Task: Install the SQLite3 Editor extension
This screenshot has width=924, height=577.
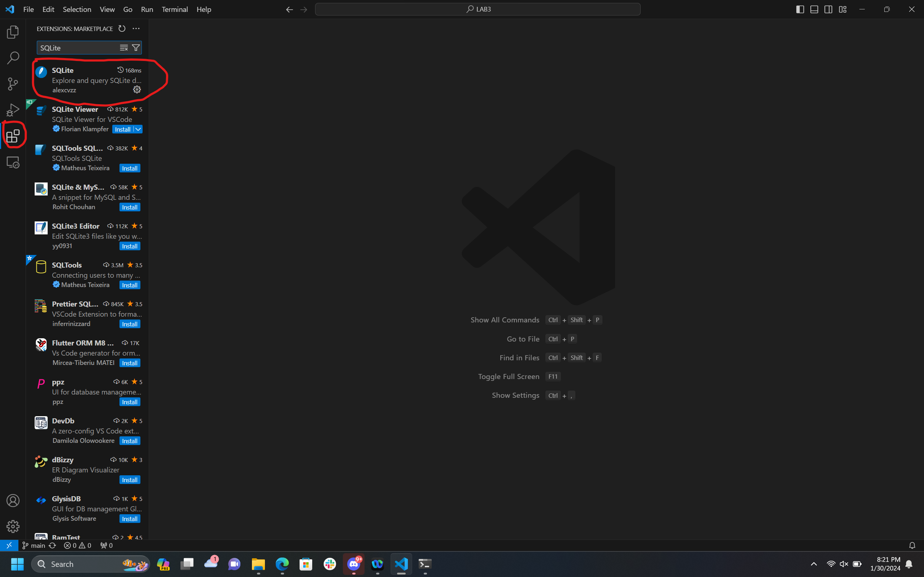Action: tap(130, 246)
